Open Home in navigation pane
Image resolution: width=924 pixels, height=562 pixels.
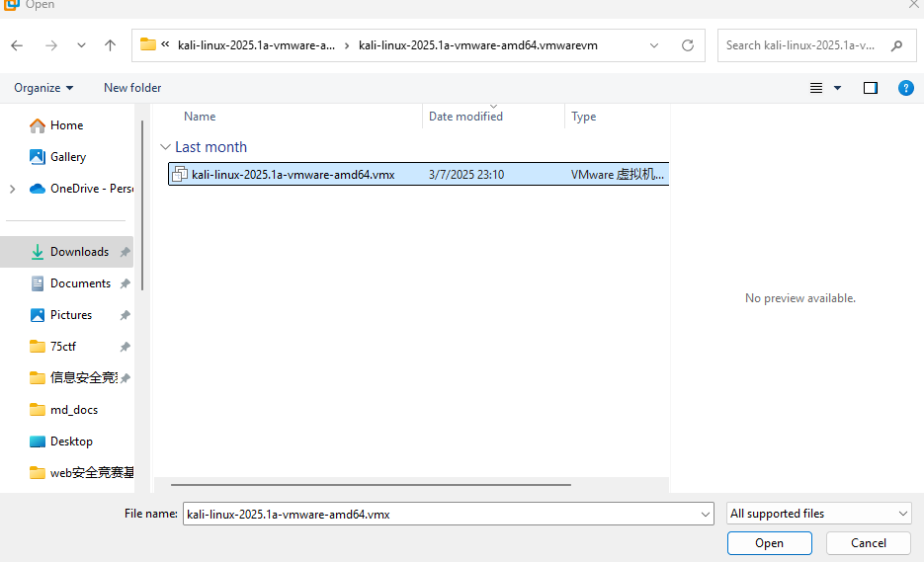tap(66, 124)
